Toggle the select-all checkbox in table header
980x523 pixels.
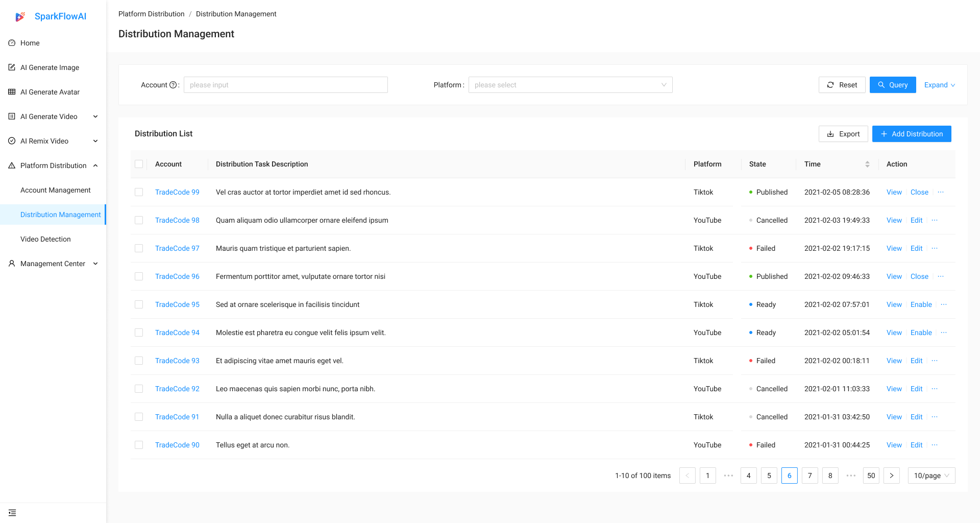[x=139, y=164]
